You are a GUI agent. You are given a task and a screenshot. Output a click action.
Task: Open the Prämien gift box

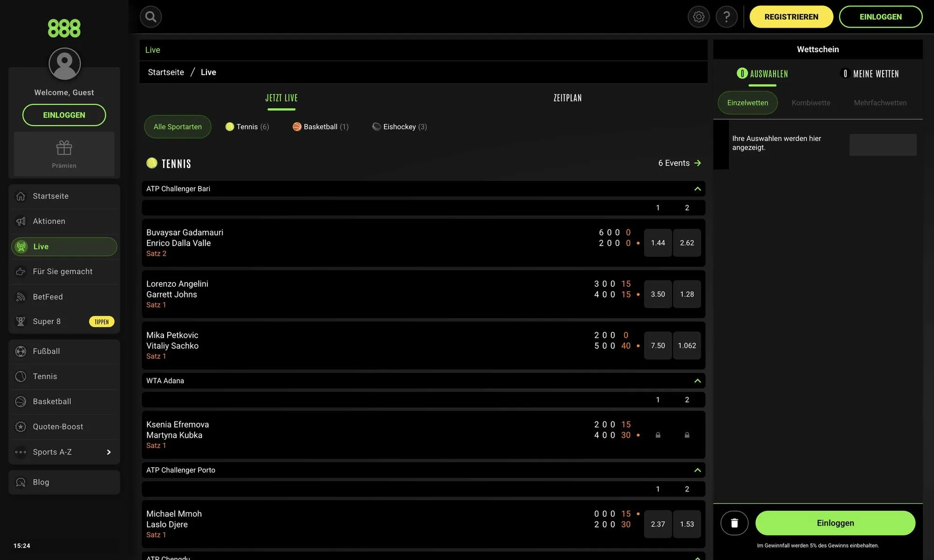64,154
